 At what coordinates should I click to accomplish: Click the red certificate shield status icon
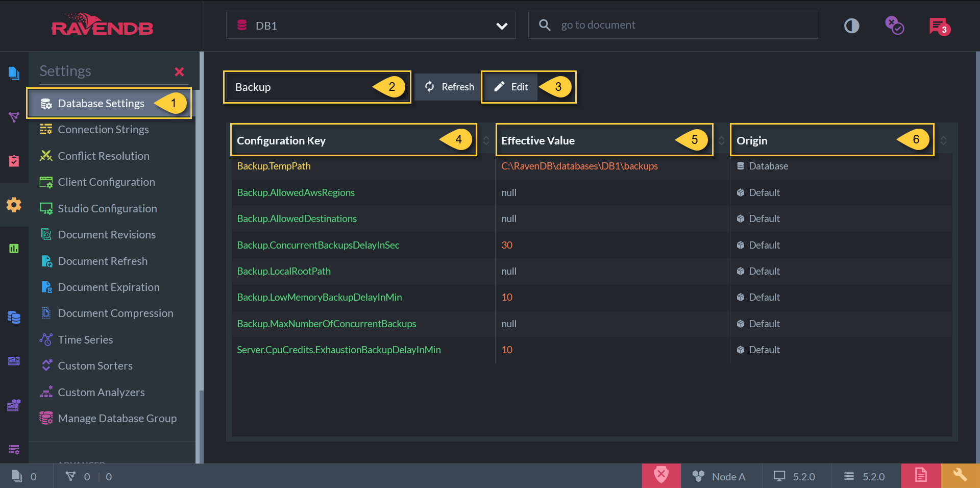click(661, 476)
